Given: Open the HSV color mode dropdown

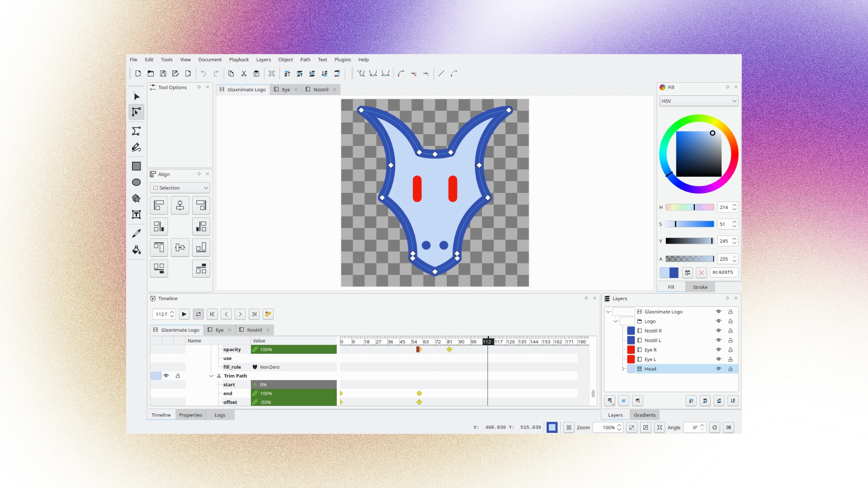Looking at the screenshot, I should pos(698,101).
